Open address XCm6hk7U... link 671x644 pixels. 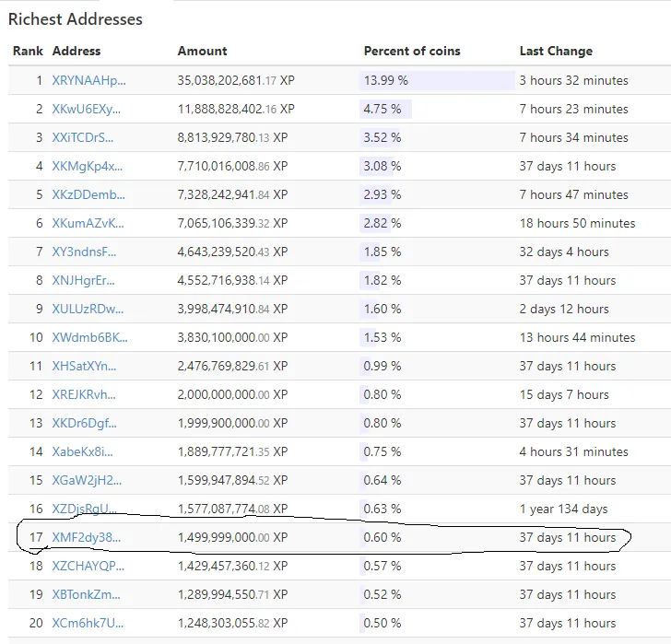tap(88, 623)
